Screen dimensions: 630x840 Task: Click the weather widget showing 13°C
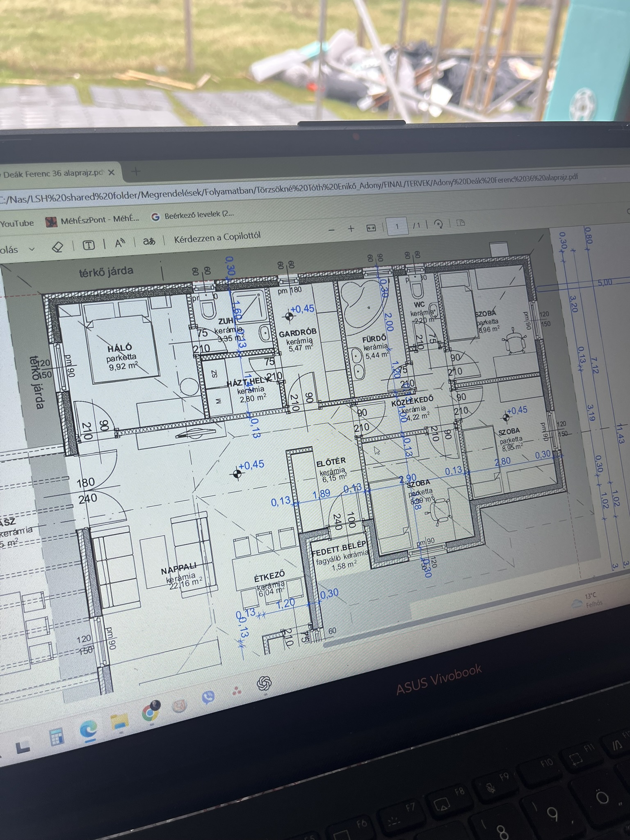[588, 600]
